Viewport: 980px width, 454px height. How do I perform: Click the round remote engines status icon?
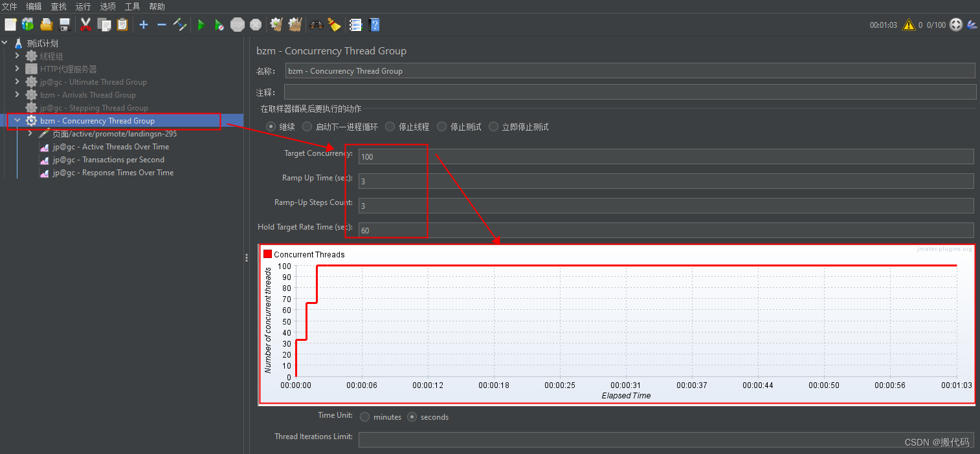click(955, 25)
